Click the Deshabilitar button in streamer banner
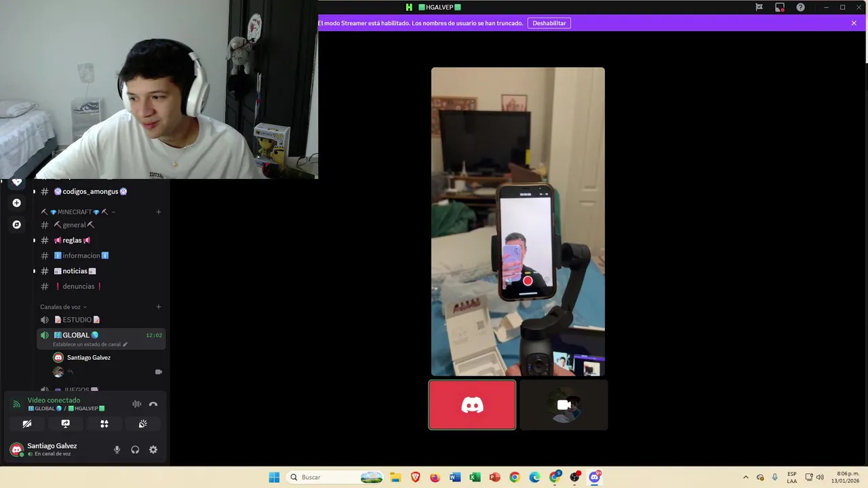Viewport: 868px width, 488px height. [549, 23]
